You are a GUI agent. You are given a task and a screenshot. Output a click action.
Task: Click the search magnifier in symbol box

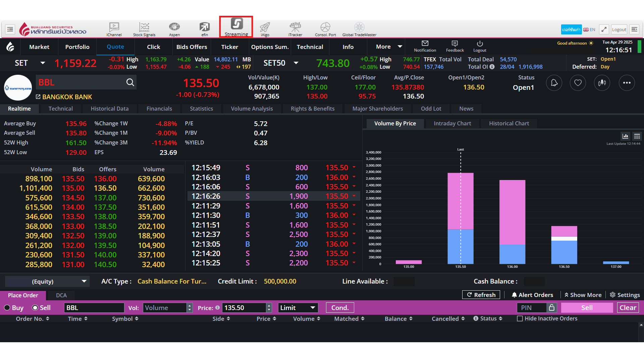click(130, 82)
